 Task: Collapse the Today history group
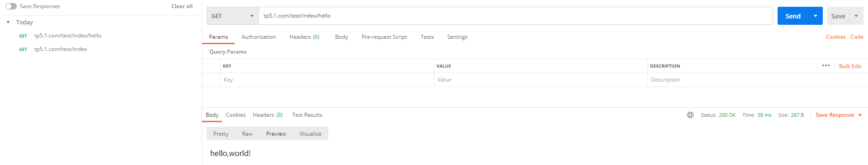(8, 22)
